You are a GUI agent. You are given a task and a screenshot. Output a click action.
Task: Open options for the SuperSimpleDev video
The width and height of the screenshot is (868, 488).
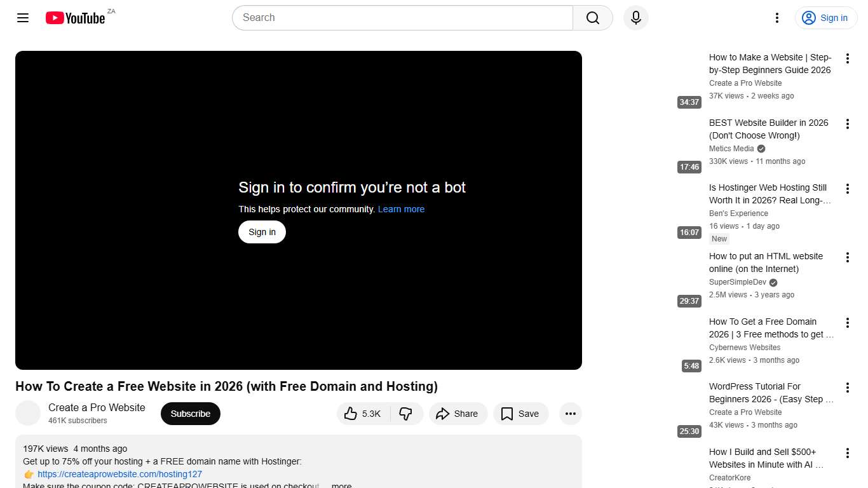point(848,257)
